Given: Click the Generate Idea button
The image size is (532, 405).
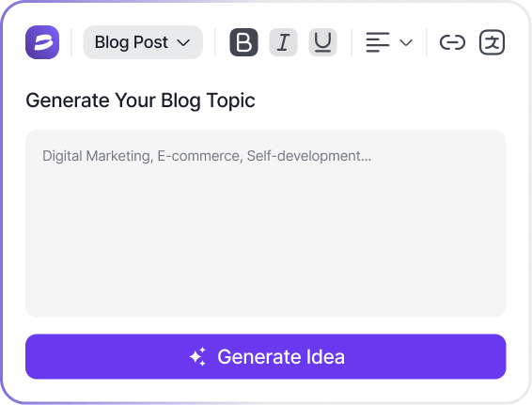Looking at the screenshot, I should coord(266,356).
